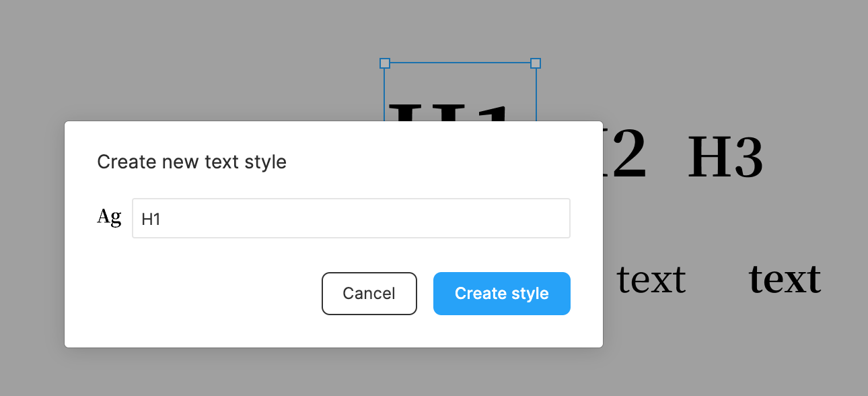Focus the style name input field
This screenshot has height=396, width=868.
351,218
